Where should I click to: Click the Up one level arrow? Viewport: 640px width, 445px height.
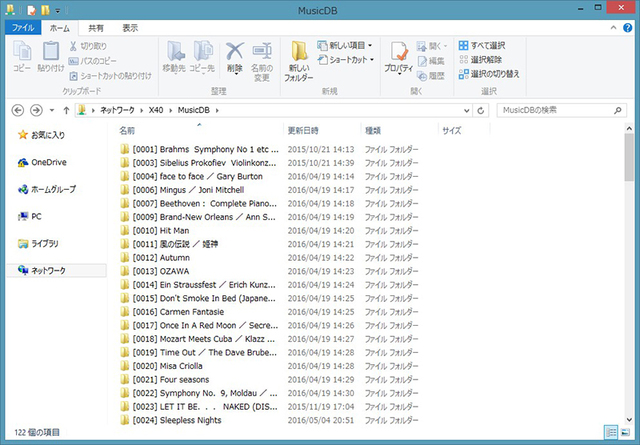[66, 109]
